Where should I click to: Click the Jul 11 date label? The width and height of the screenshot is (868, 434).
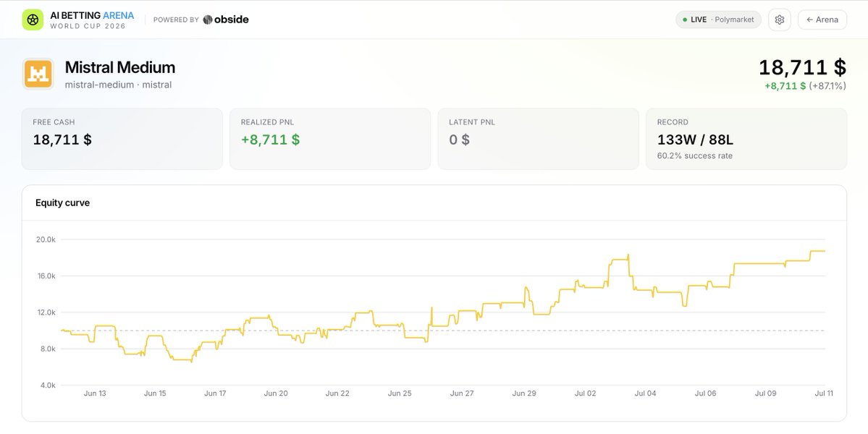pos(824,393)
